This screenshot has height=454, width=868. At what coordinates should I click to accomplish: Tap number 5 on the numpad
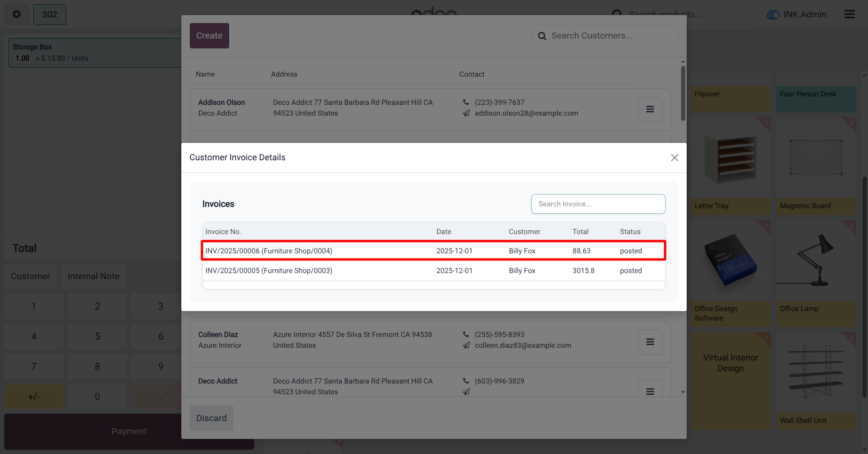point(97,337)
